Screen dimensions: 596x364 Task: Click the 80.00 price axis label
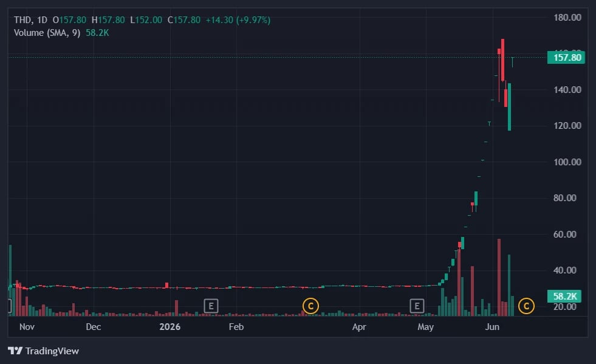click(565, 197)
